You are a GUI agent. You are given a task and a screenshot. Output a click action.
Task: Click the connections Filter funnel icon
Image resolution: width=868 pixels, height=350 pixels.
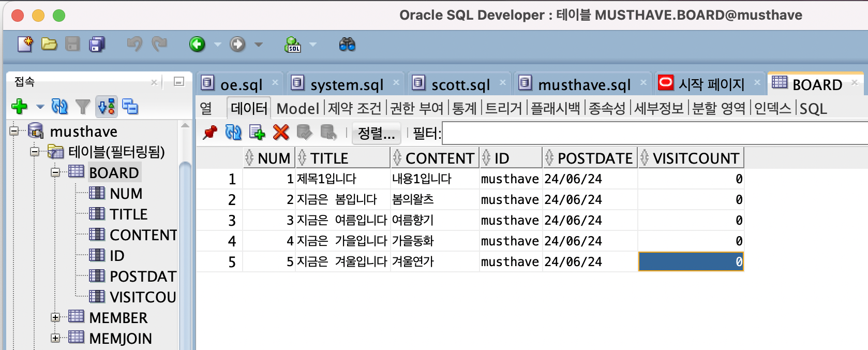coord(83,107)
